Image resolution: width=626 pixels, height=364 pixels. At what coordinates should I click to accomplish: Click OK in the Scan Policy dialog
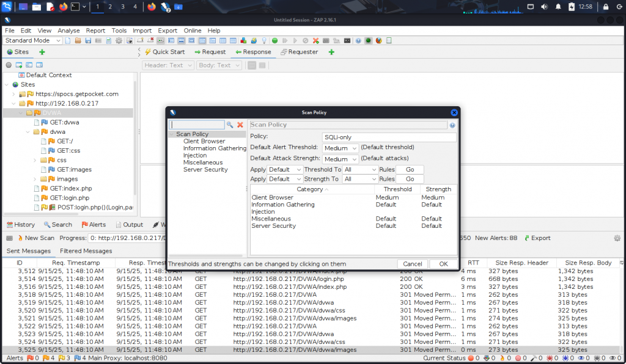click(443, 264)
